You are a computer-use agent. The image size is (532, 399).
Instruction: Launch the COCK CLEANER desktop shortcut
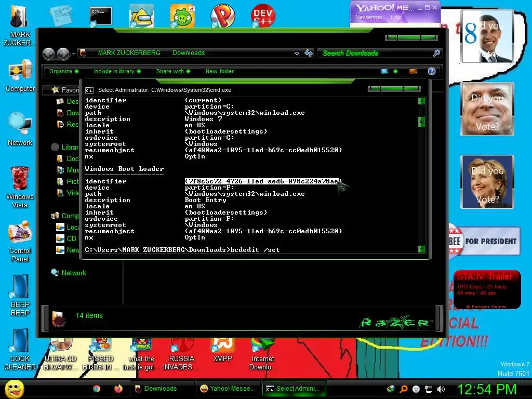(x=20, y=350)
